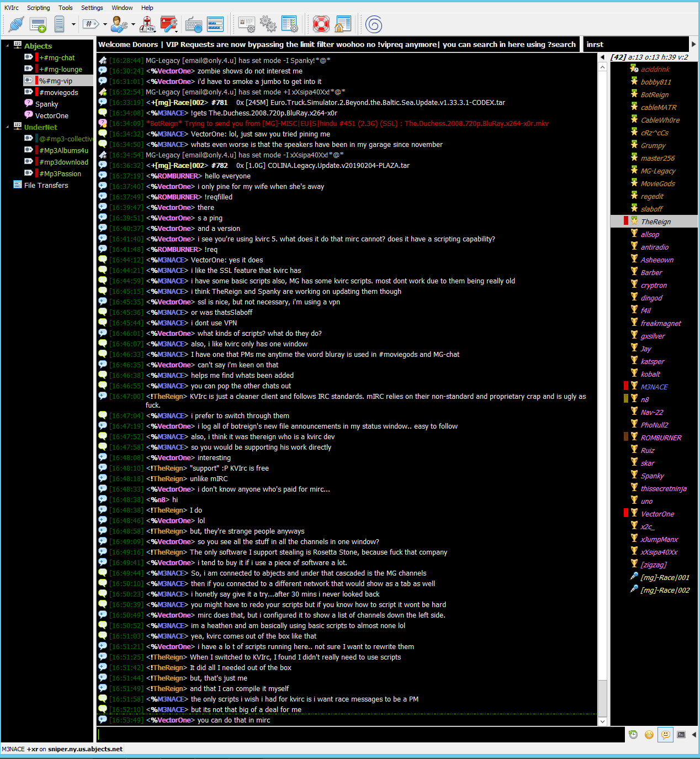Expand the topic bar right arrow
The image size is (700, 759).
694,44
